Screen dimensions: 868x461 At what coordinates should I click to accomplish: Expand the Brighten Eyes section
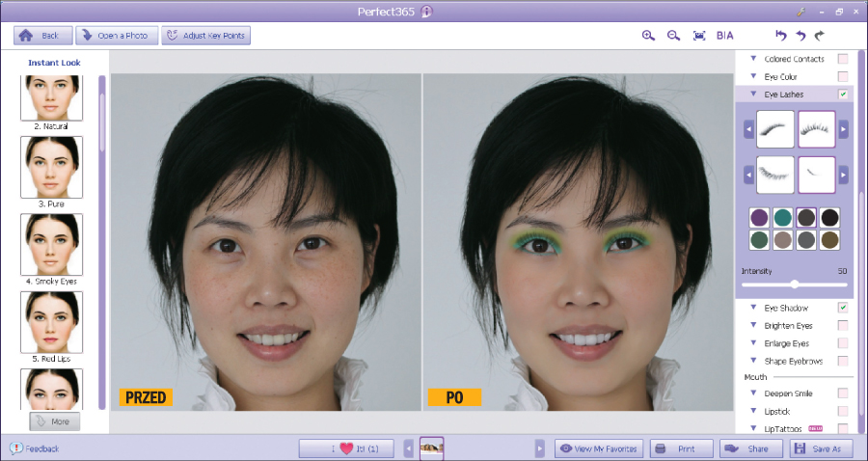[x=752, y=326]
